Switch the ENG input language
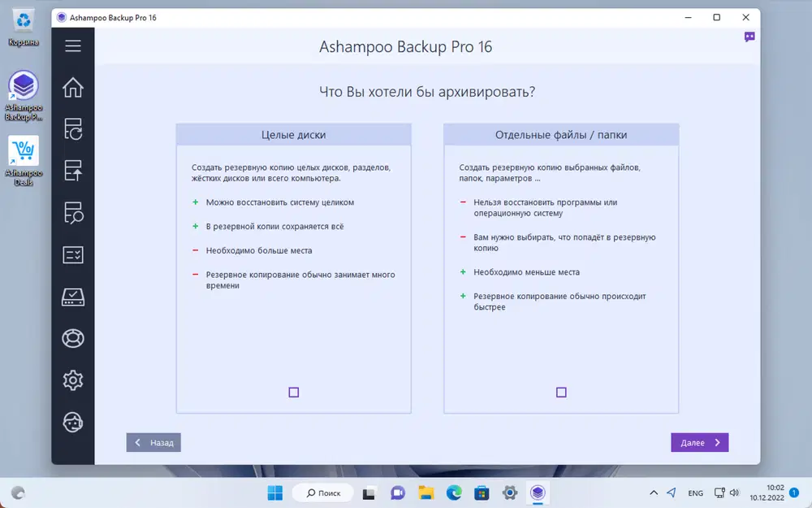The image size is (812, 508). click(x=696, y=493)
